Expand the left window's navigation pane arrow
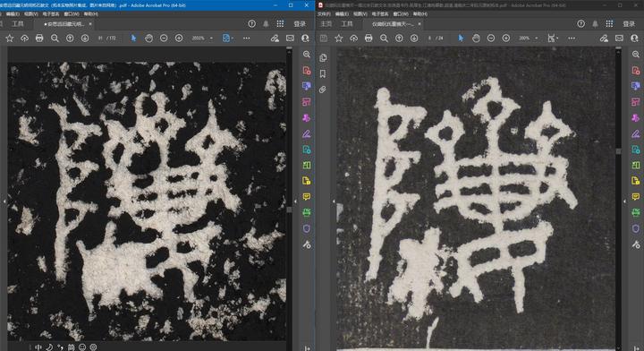 [x=4, y=201]
